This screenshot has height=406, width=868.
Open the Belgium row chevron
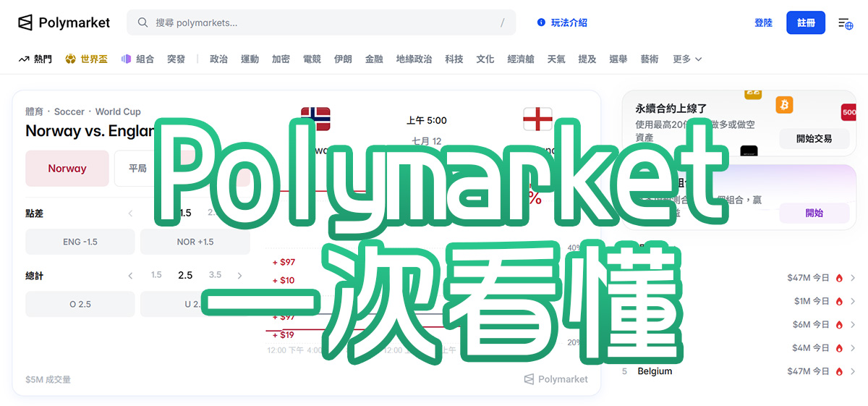[853, 371]
